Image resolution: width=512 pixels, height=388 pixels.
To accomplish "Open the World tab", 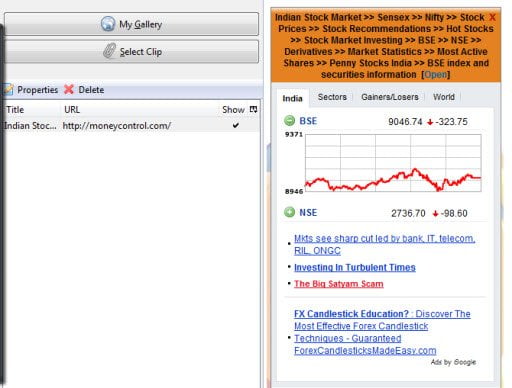I will pos(444,97).
